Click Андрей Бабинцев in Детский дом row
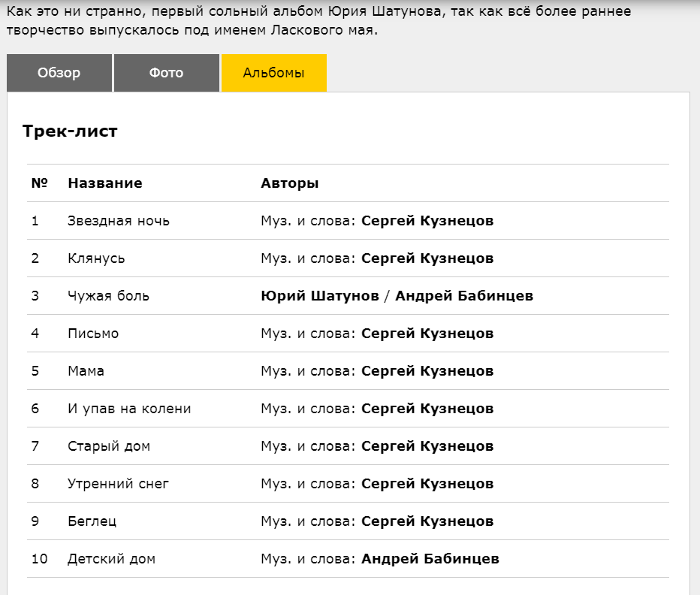The height and width of the screenshot is (595, 700). [x=430, y=558]
